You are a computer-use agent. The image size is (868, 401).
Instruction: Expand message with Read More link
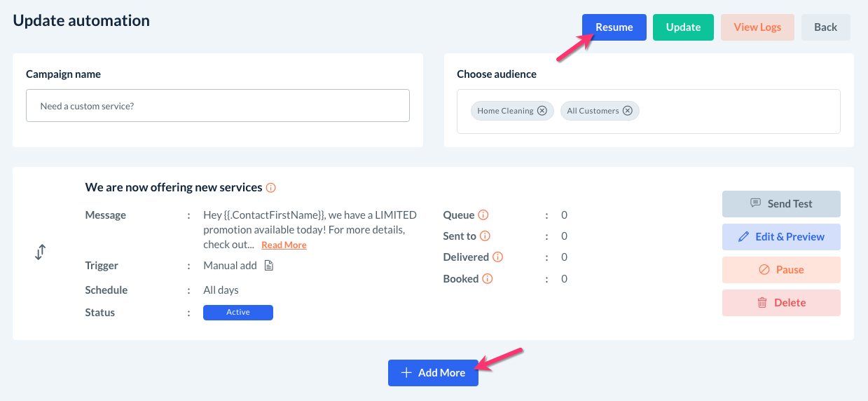[284, 245]
